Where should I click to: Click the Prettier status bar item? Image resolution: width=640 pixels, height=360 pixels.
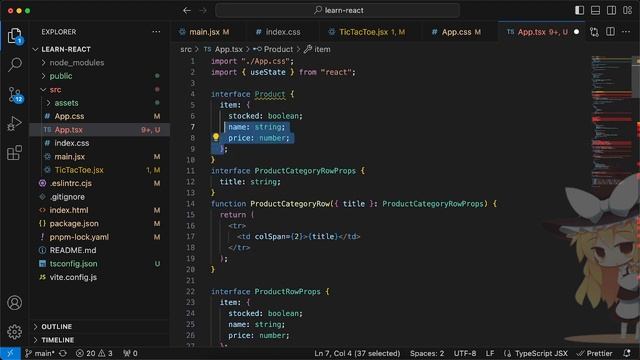coord(594,353)
